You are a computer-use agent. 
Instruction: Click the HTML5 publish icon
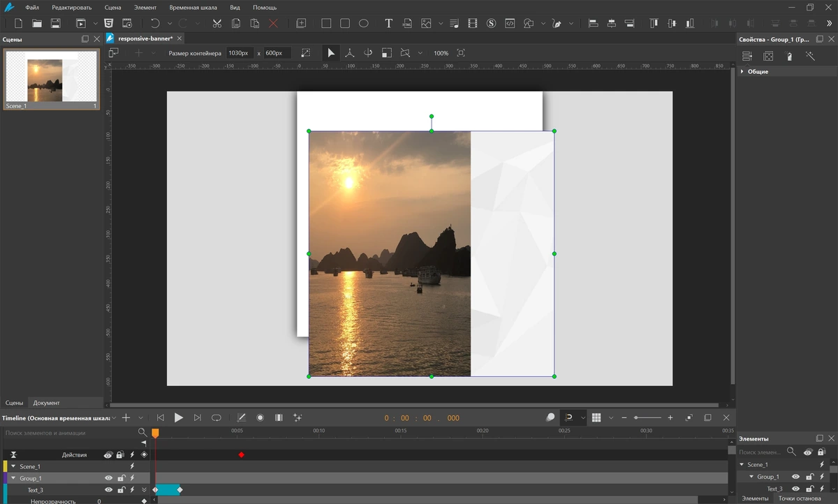click(x=110, y=24)
